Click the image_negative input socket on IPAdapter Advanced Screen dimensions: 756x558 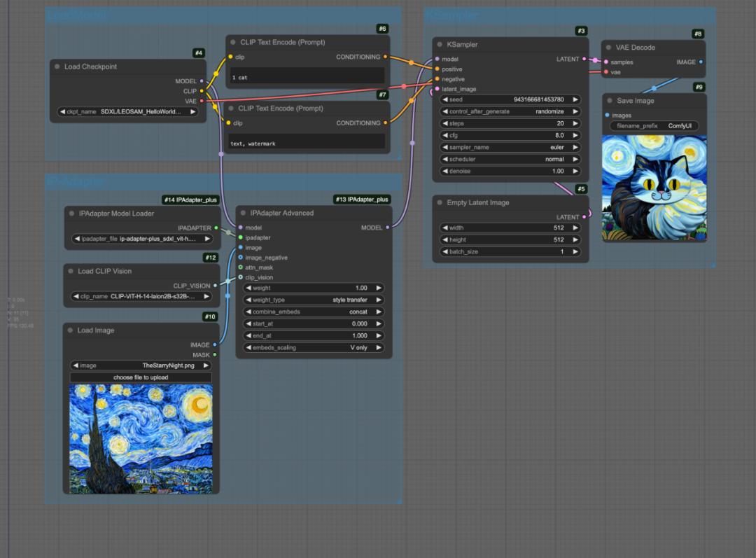[x=241, y=258]
